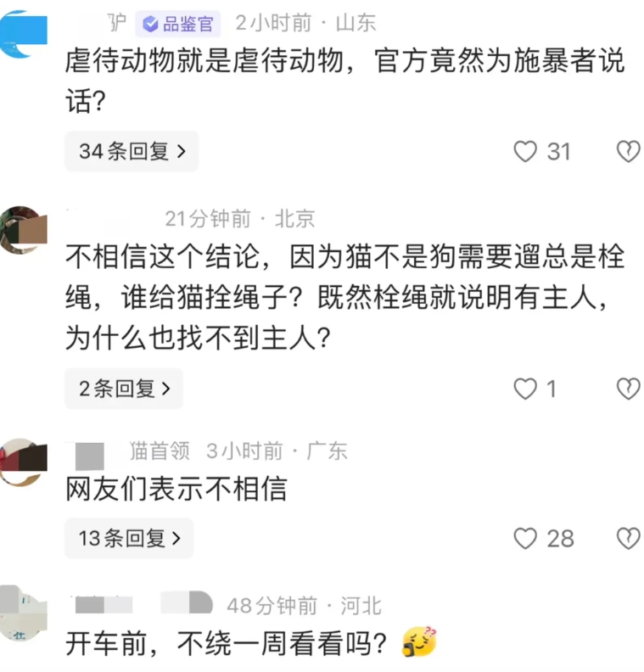Open the Shandong commenter's blue avatar

coord(22,34)
